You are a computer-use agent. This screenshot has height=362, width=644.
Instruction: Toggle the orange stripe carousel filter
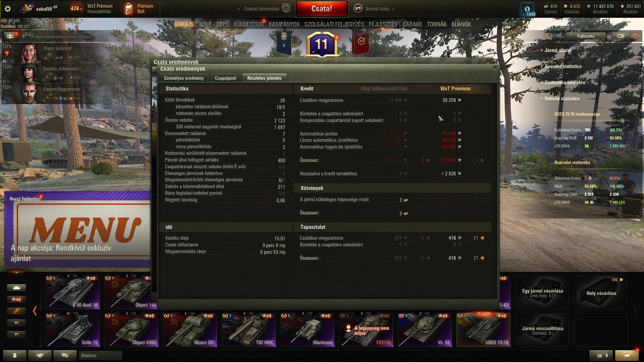16,311
